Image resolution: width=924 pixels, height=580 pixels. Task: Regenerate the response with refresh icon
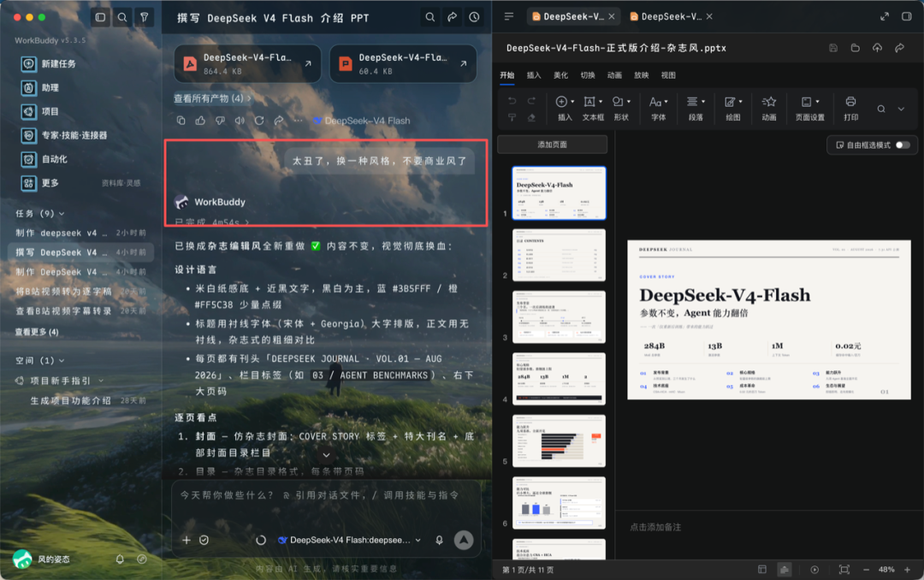click(x=258, y=121)
